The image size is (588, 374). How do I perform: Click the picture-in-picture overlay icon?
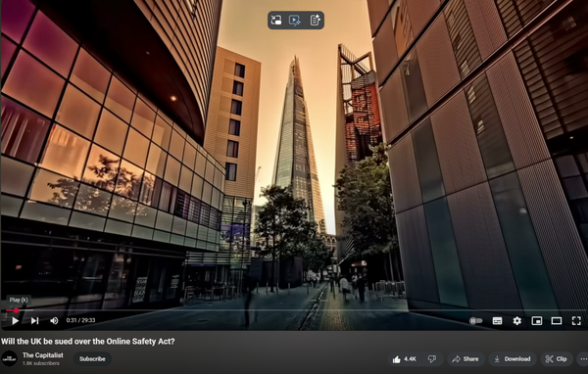[276, 21]
